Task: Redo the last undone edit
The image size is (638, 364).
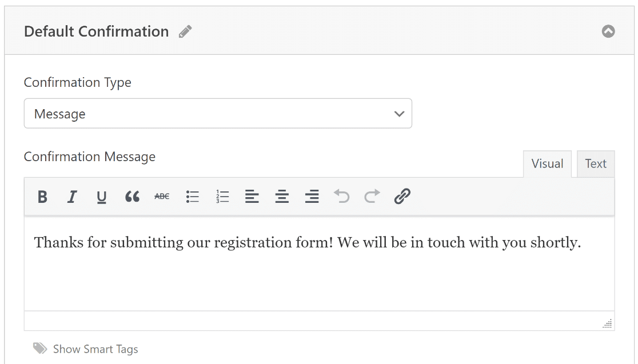Action: (372, 197)
